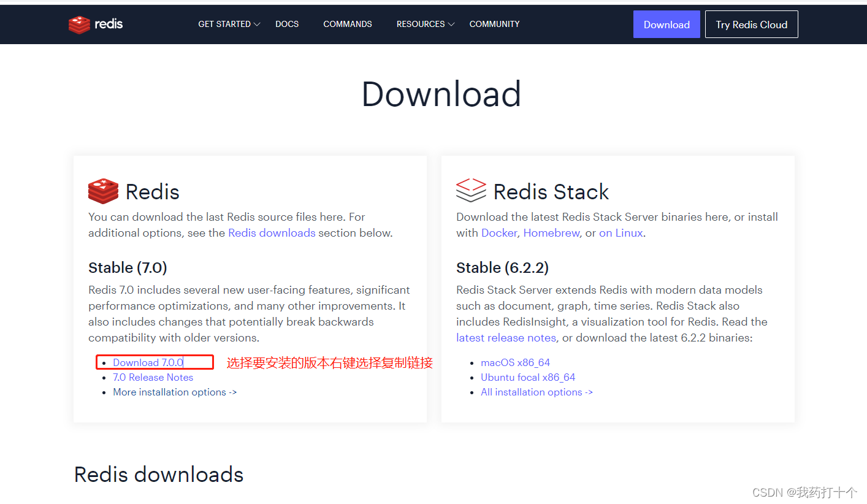Click More installation options link
The image size is (867, 504).
click(175, 392)
